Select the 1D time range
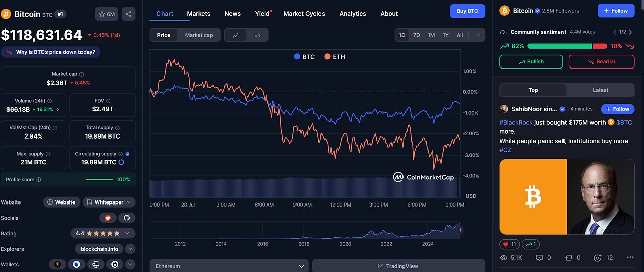Screen dimensions: 644x272 coord(402,35)
